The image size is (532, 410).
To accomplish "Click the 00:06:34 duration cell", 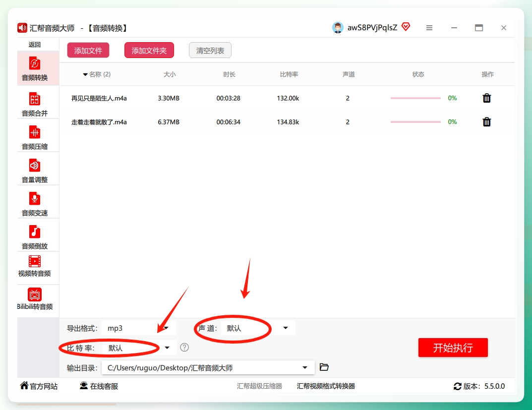I will tap(229, 122).
